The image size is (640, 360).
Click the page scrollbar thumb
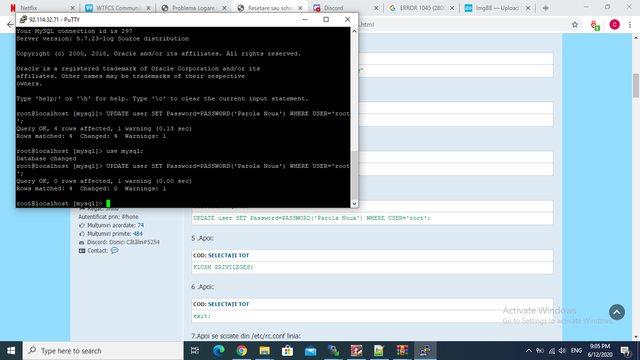pos(636,85)
